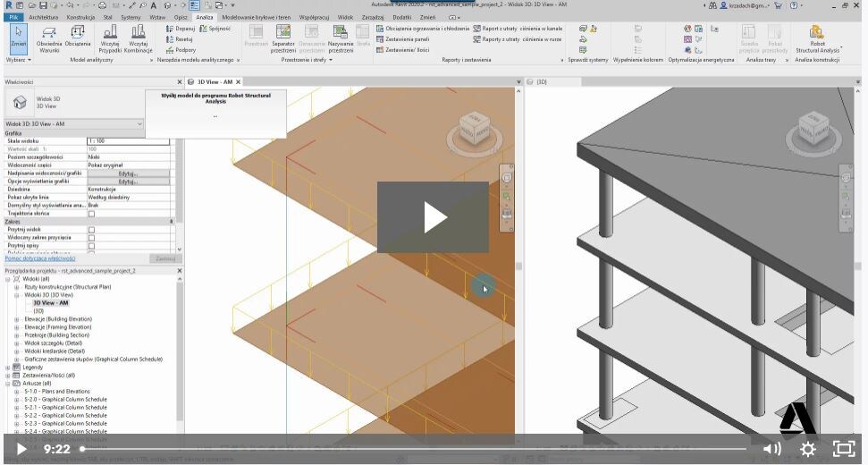Viewport: 868px width, 465px height.
Task: Expand the Zestawienia/Ilości (all) node
Action: (8, 376)
